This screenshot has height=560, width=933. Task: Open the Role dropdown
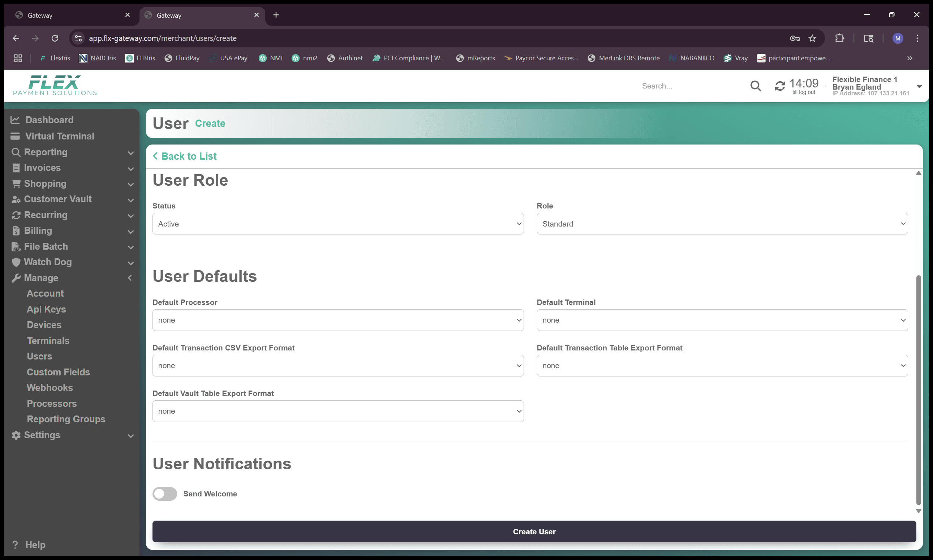722,224
